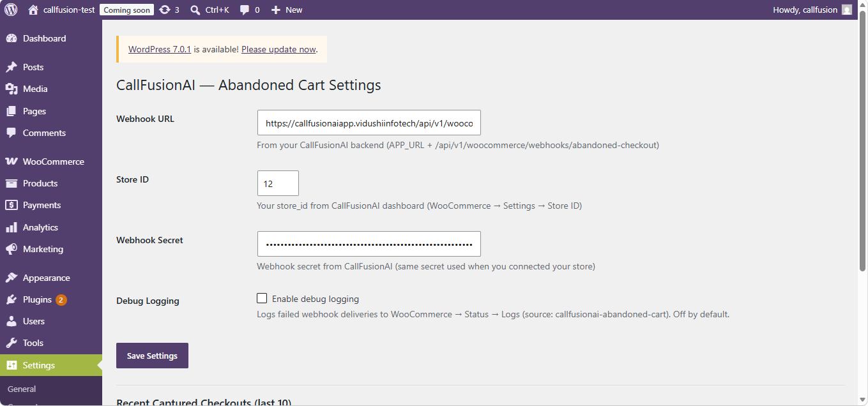Image resolution: width=868 pixels, height=406 pixels.
Task: Click the Store ID input field
Action: click(x=278, y=183)
